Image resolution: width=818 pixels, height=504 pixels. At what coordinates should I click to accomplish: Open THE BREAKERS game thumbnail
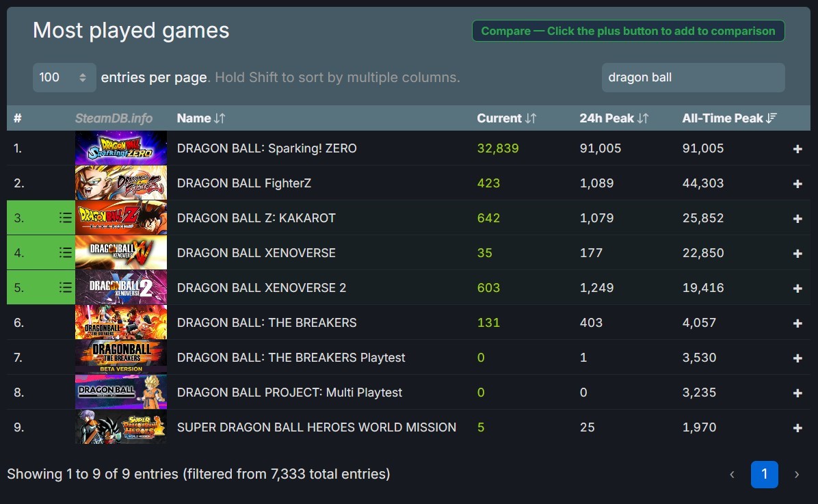click(x=121, y=322)
